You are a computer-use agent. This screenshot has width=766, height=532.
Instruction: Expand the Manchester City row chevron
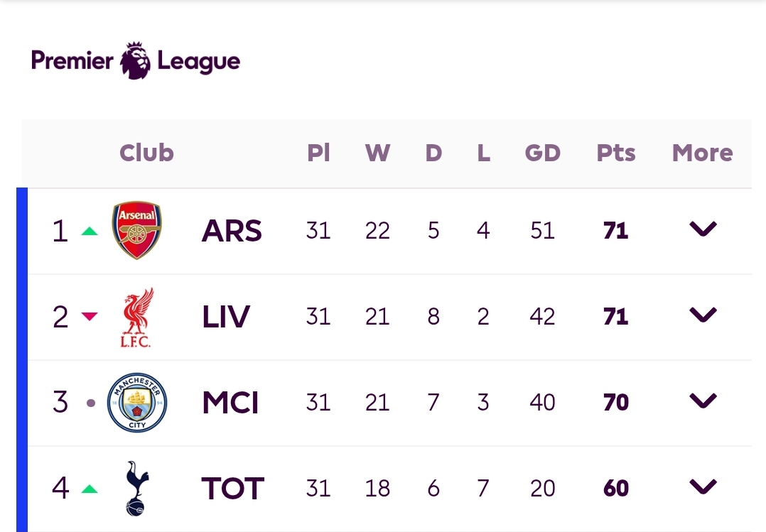[703, 401]
